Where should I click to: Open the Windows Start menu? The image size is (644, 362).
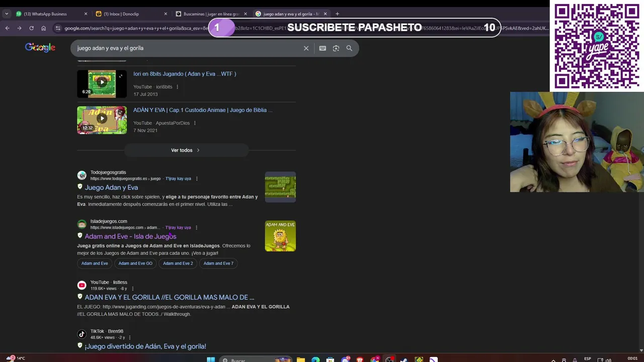(x=211, y=359)
